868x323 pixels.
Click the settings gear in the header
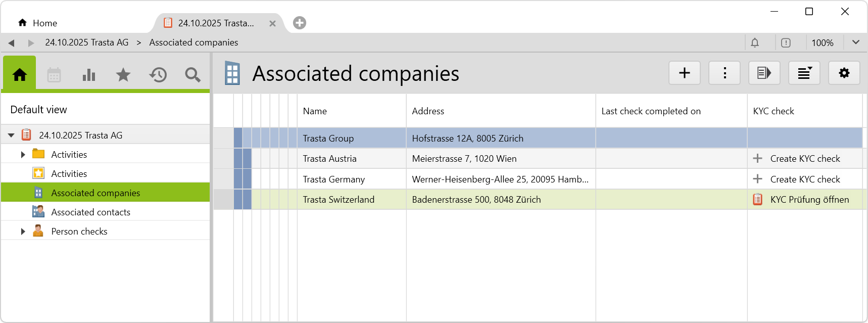coord(844,73)
